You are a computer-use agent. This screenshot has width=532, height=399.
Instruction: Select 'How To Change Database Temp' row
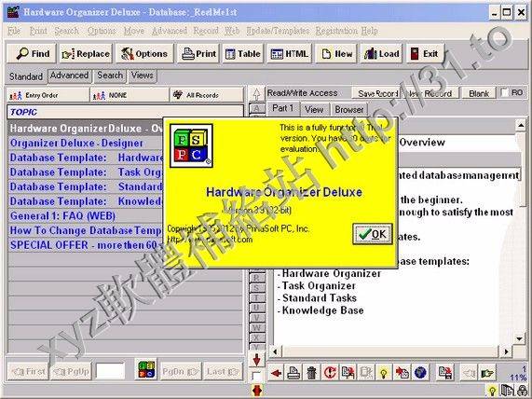pos(86,230)
